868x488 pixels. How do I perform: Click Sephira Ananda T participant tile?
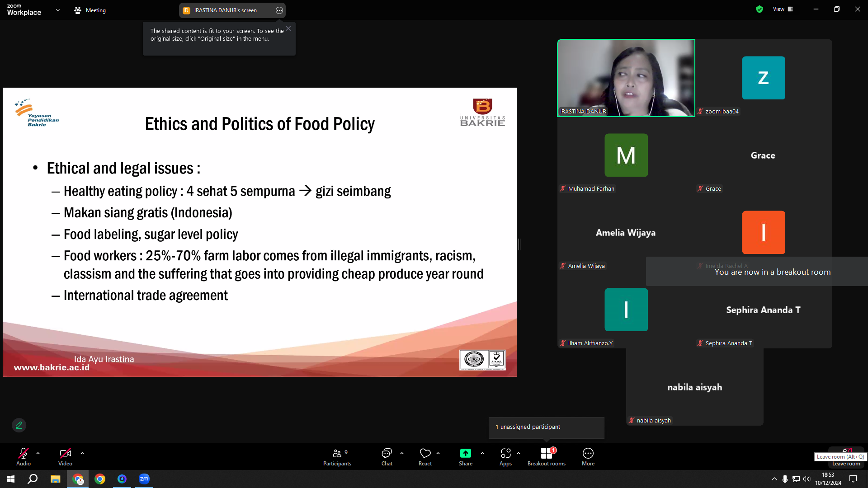[x=764, y=310]
